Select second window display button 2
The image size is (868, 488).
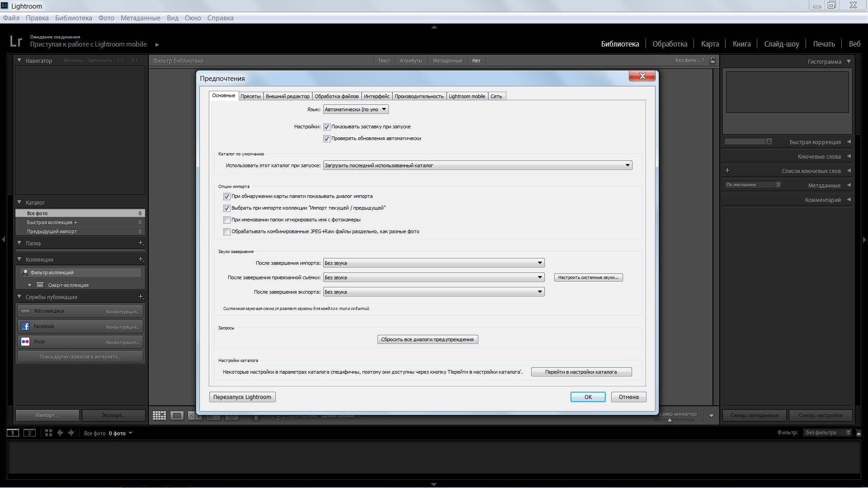[x=29, y=433]
